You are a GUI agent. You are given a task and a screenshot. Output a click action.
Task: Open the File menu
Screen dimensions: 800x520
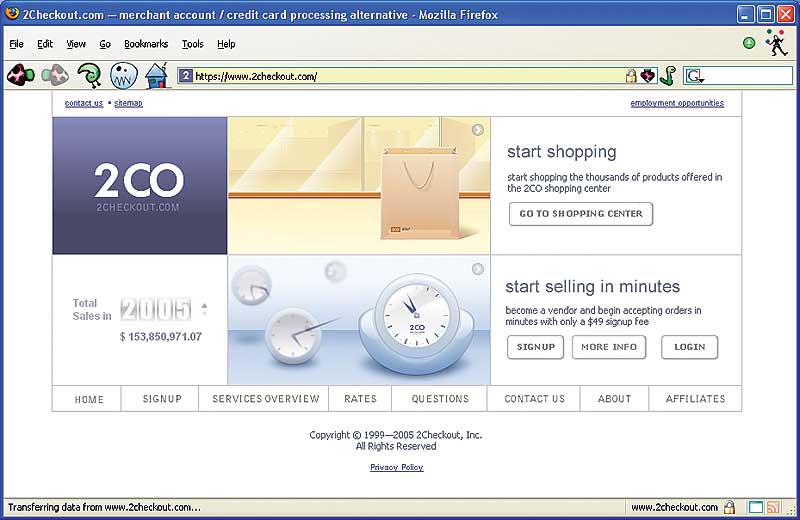16,44
